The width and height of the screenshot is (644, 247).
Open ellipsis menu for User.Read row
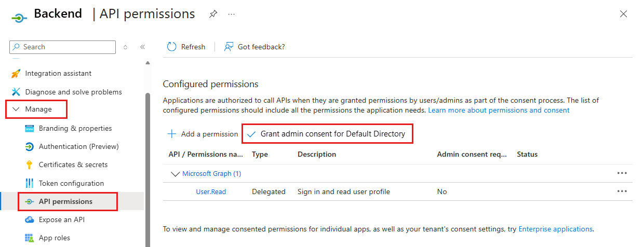pos(622,191)
